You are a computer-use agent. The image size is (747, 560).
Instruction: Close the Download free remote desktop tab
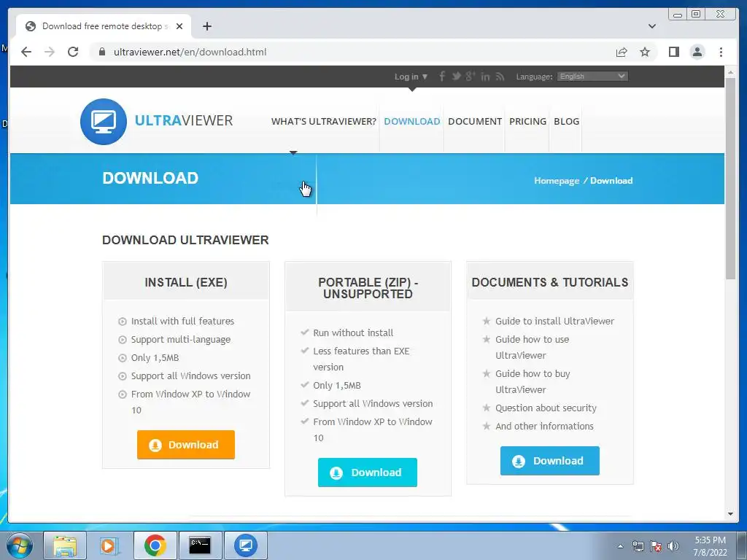point(179,26)
